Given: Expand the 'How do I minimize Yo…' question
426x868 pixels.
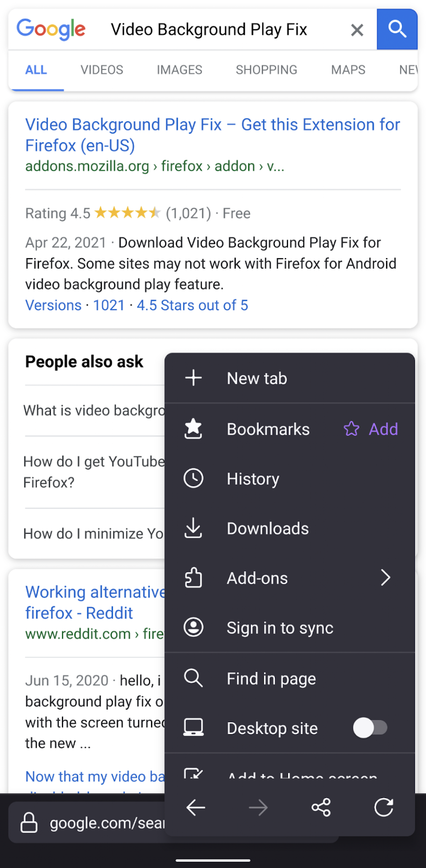Looking at the screenshot, I should [x=94, y=533].
